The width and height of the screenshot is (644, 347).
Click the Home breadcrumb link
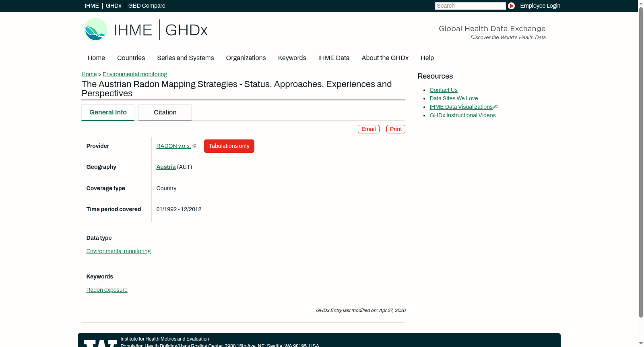[x=89, y=74]
